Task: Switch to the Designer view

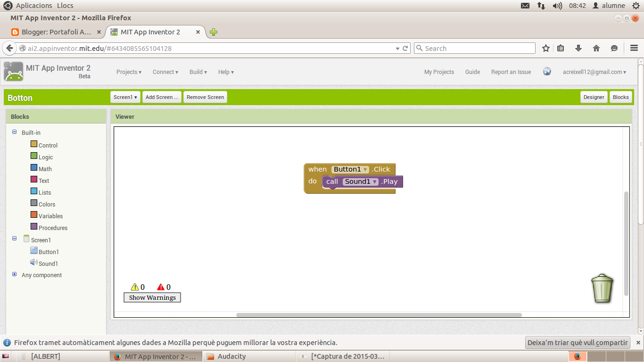Action: pyautogui.click(x=594, y=97)
